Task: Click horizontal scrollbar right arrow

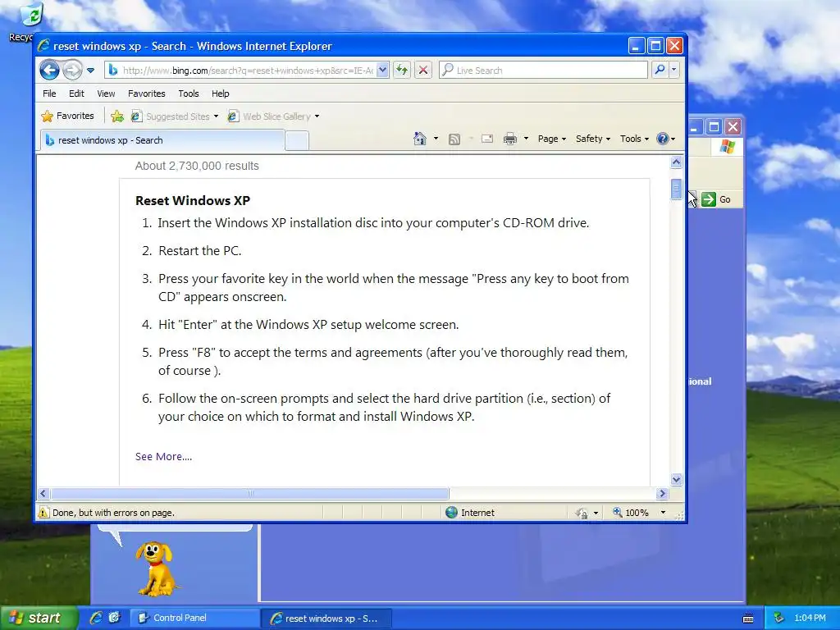Action: 662,493
